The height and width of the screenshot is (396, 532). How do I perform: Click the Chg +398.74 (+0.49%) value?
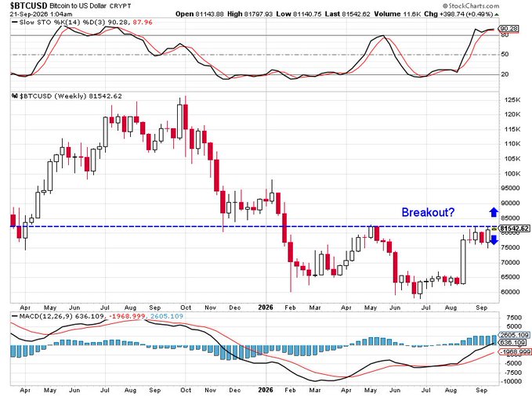458,14
